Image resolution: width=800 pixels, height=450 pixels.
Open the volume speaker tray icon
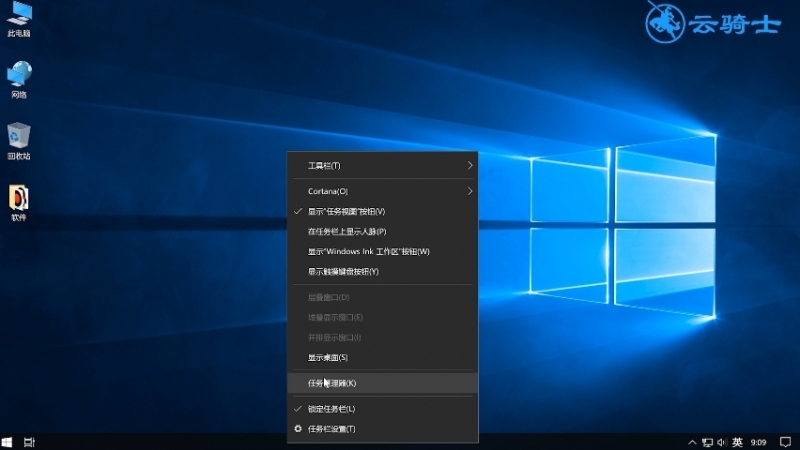(x=722, y=442)
